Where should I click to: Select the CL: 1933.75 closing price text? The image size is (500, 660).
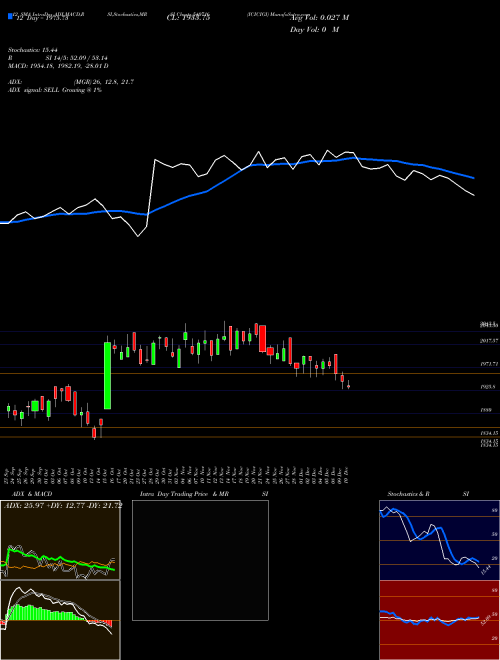(x=189, y=18)
